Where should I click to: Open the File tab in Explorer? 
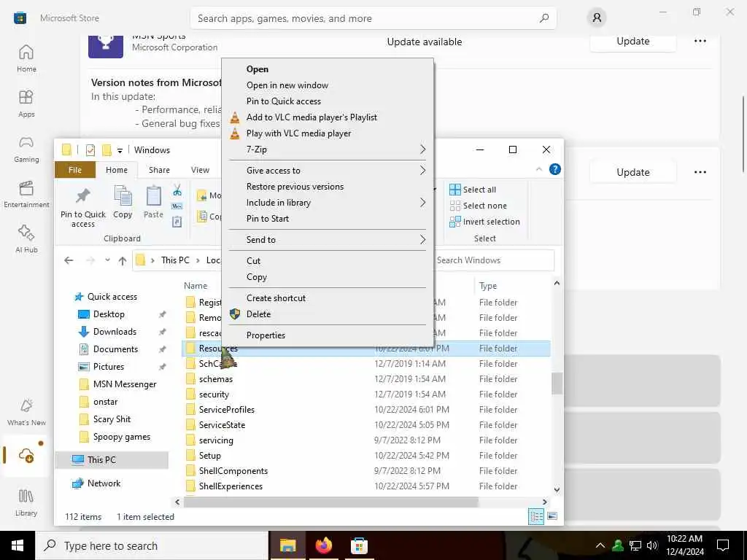pos(75,170)
